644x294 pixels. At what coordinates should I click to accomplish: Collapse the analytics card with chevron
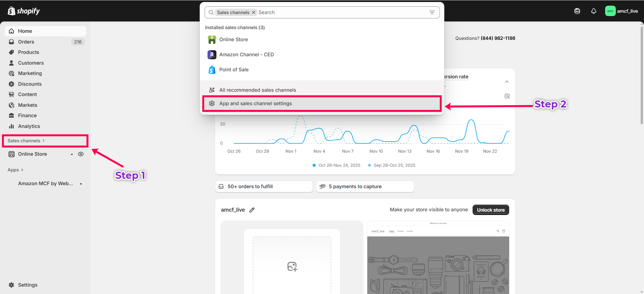tap(506, 82)
